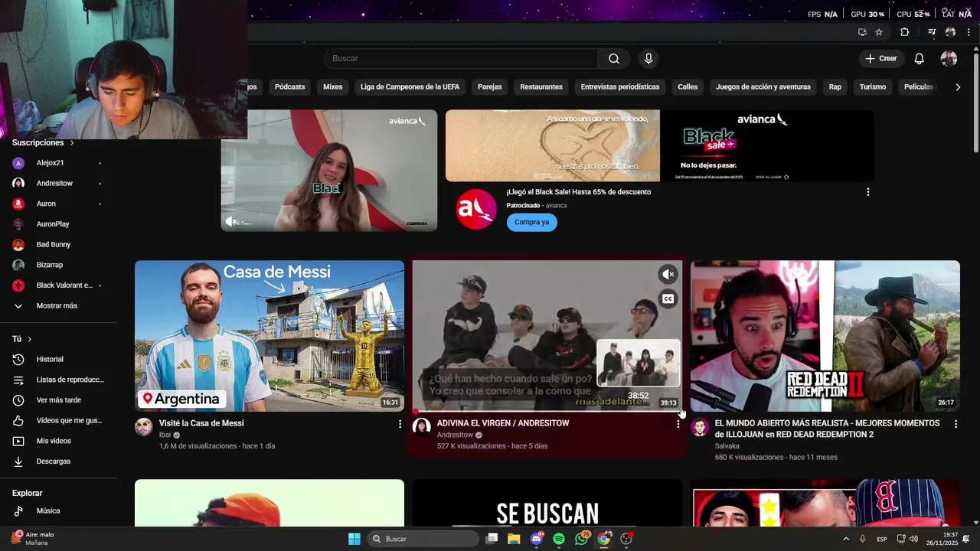Select the Turismo category chip
980x551 pixels.
coord(873,87)
